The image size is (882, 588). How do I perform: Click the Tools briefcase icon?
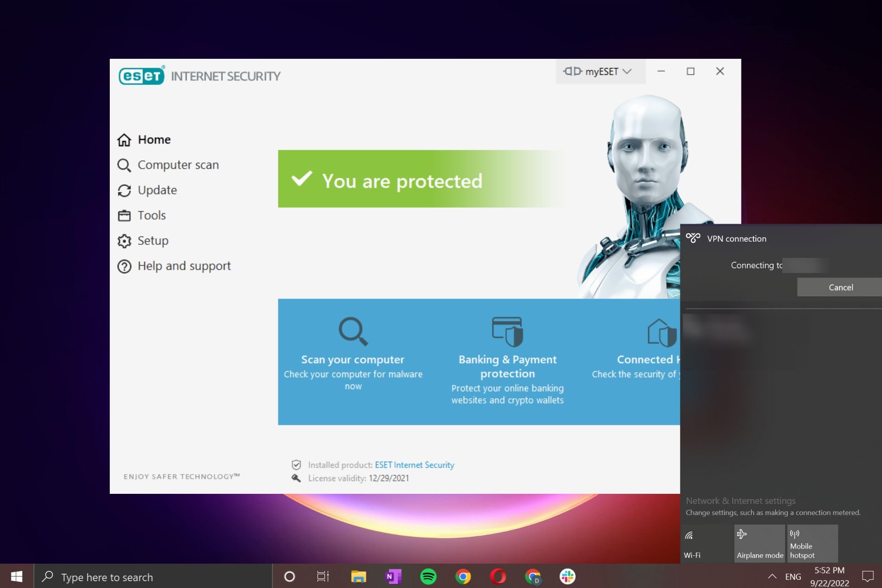coord(124,215)
